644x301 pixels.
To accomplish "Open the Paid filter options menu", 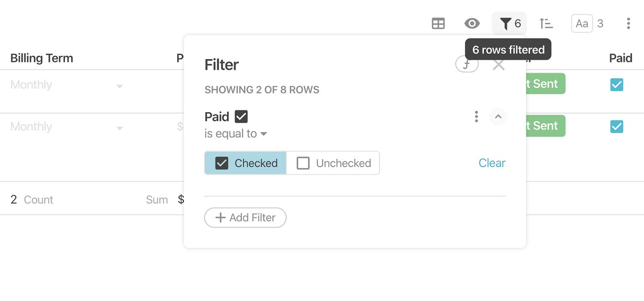I will pyautogui.click(x=476, y=117).
